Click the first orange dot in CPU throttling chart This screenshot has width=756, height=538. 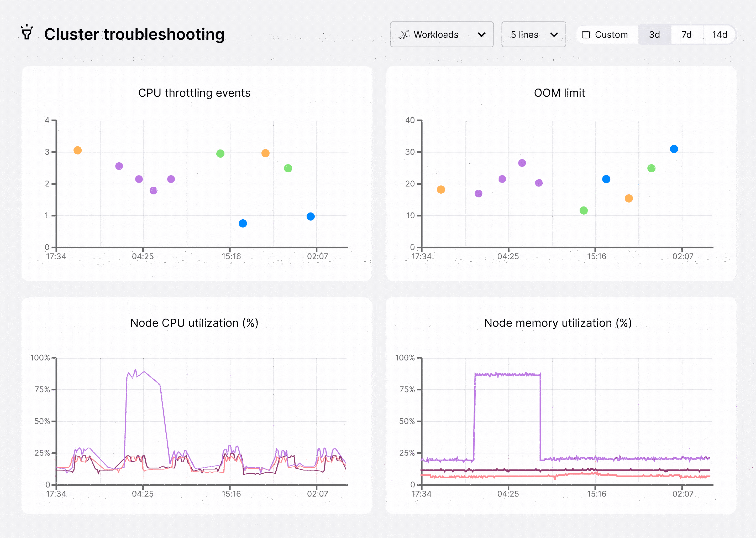77,151
